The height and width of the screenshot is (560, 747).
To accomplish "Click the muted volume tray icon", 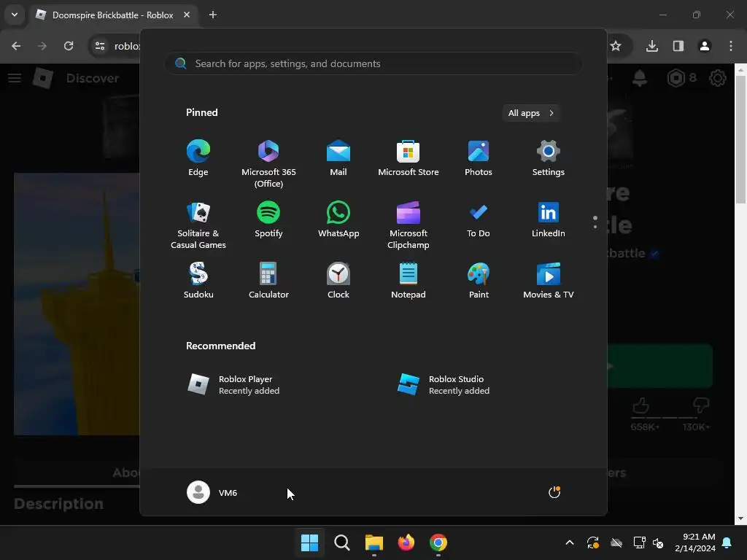I will point(658,542).
